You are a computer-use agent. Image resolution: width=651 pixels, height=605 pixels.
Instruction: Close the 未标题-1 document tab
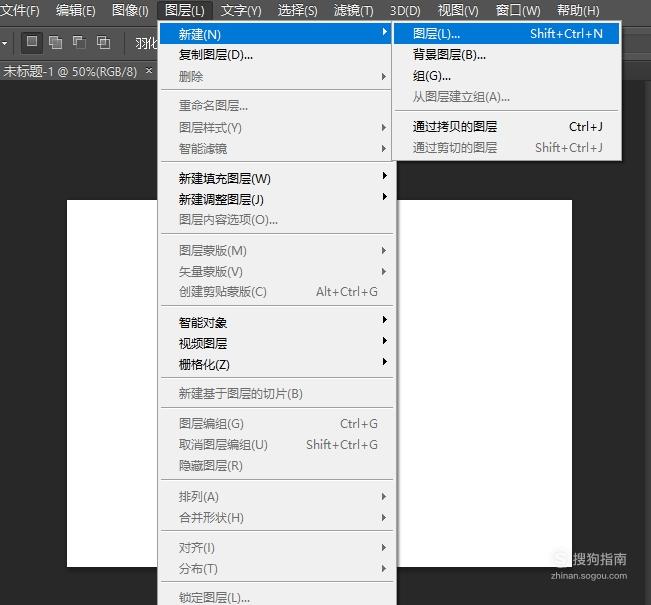point(149,71)
